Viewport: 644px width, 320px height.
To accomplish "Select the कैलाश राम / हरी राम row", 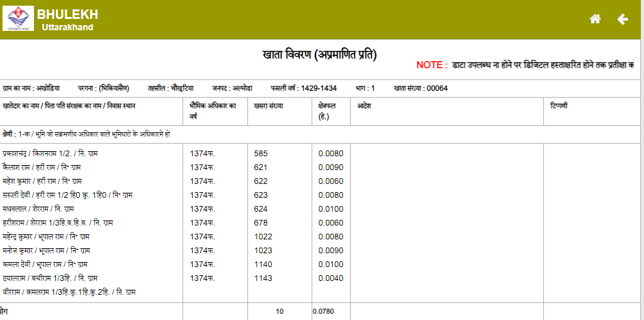I will 41,167.
